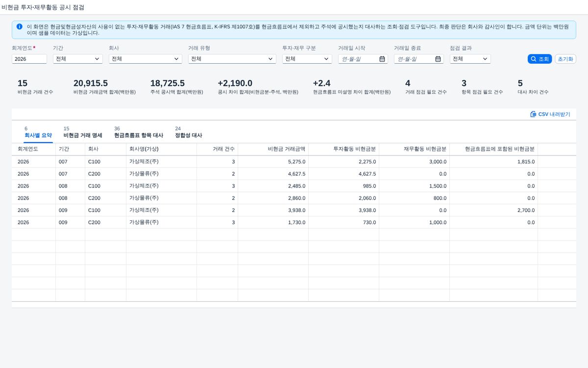This screenshot has height=368, width=588.
Task: Click the info icon in the notice banner
Action: tap(19, 26)
